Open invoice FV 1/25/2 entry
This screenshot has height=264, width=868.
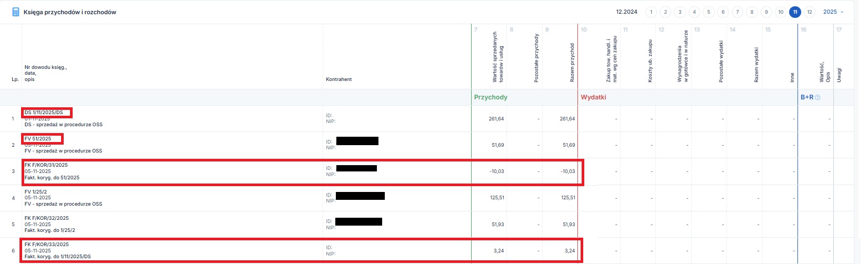(x=36, y=192)
